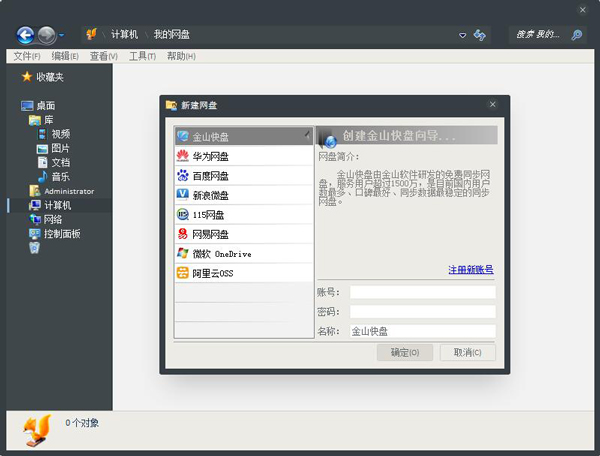Click the fox icon in the address bar
The width and height of the screenshot is (600, 456).
(91, 34)
